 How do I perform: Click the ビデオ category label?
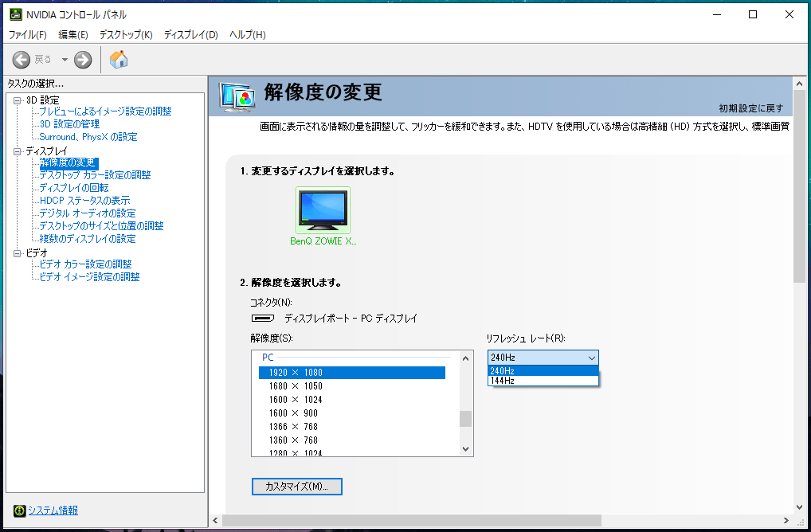[37, 253]
